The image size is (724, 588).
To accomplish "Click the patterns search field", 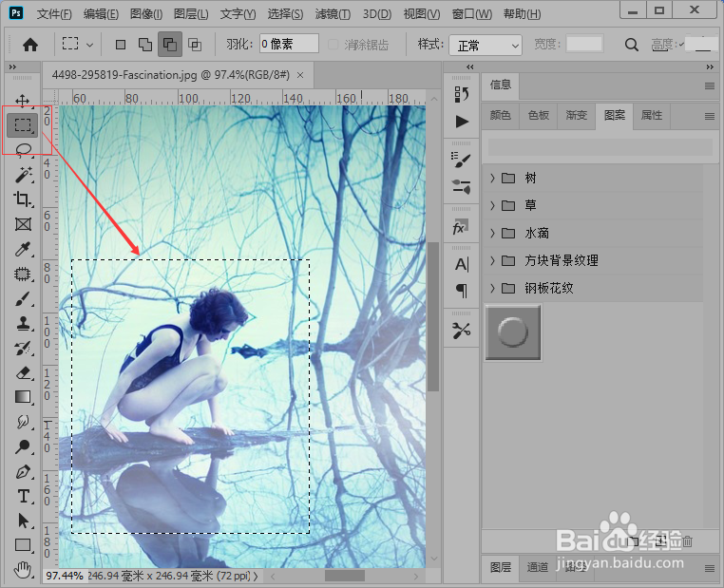I will [600, 147].
